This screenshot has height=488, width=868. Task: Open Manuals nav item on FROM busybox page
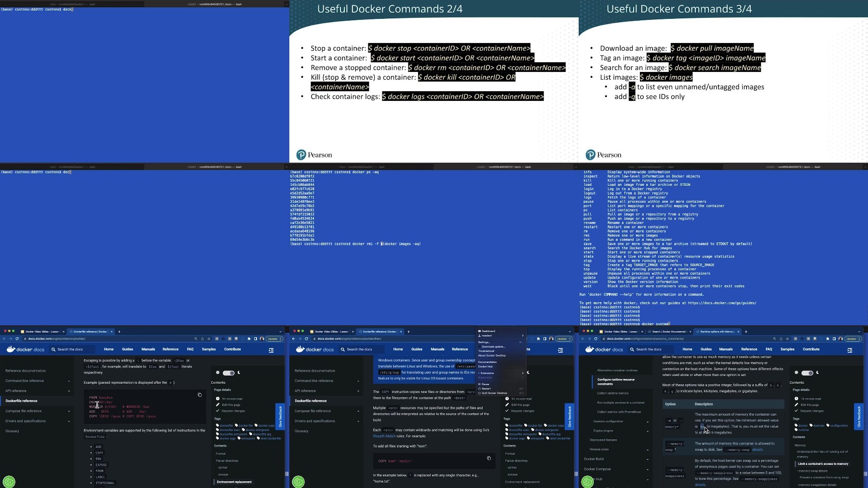pos(148,349)
